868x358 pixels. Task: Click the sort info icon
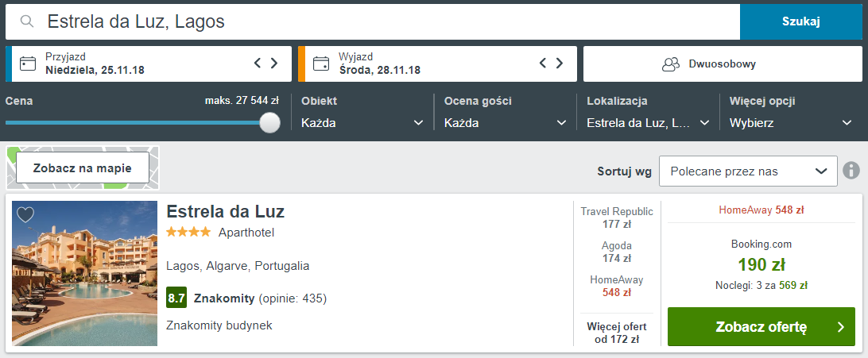851,171
